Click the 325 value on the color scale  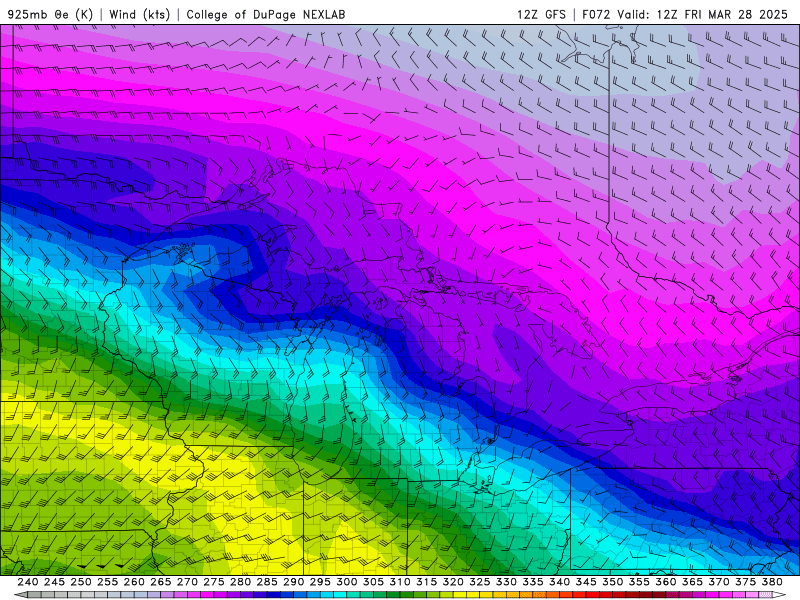480,582
